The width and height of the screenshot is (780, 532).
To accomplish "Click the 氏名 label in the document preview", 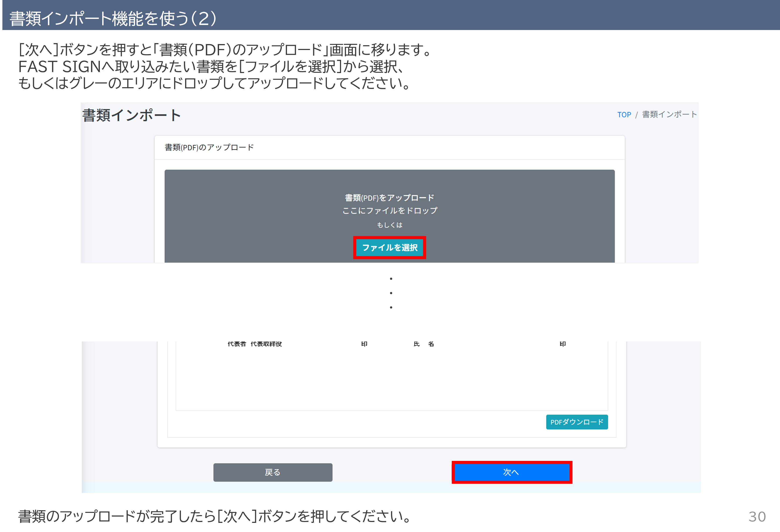I will [x=423, y=344].
